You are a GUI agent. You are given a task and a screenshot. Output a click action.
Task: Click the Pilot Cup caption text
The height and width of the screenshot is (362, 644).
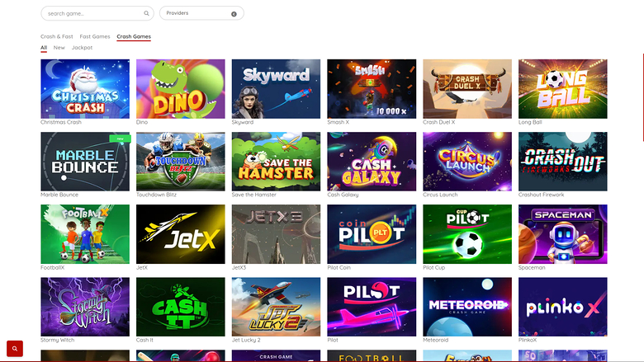click(433, 267)
